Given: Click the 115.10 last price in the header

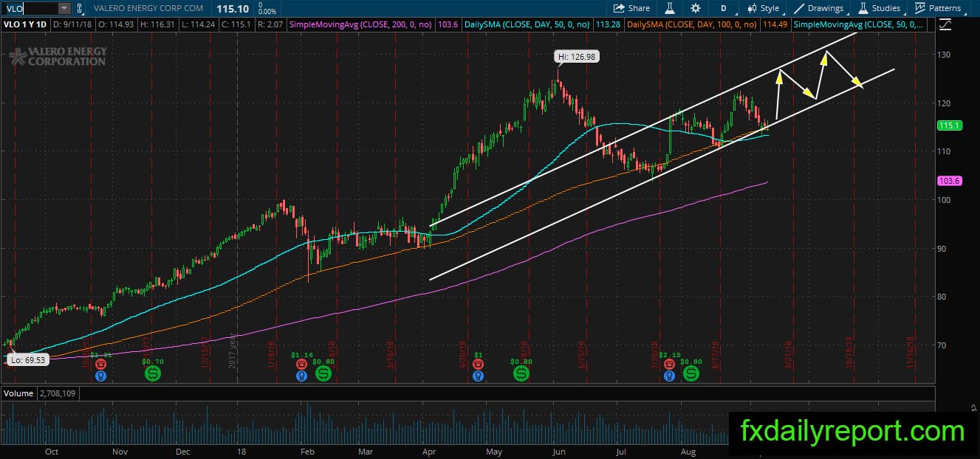Looking at the screenshot, I should point(232,8).
